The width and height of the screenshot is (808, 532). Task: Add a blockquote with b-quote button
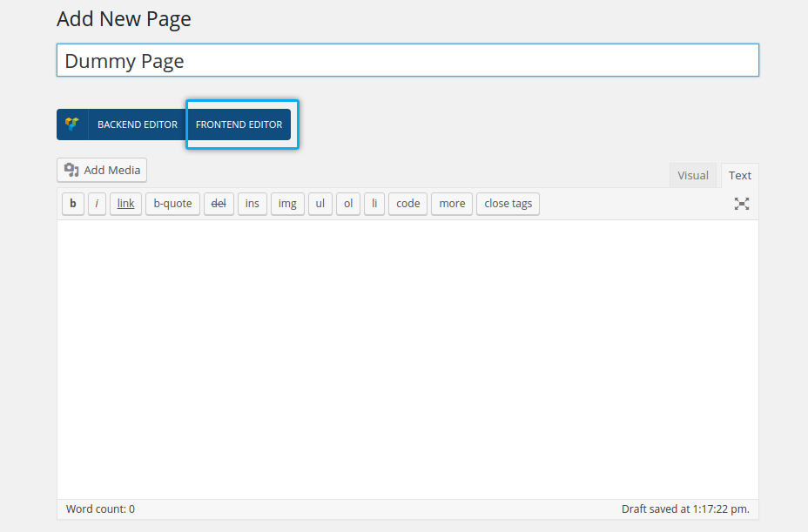pos(172,204)
